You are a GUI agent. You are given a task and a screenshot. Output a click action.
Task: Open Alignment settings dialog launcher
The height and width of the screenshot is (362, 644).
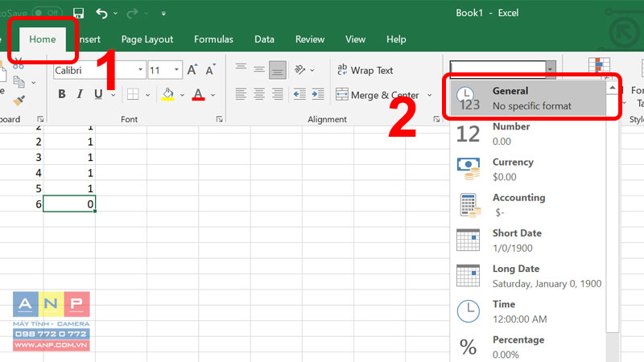pyautogui.click(x=436, y=119)
